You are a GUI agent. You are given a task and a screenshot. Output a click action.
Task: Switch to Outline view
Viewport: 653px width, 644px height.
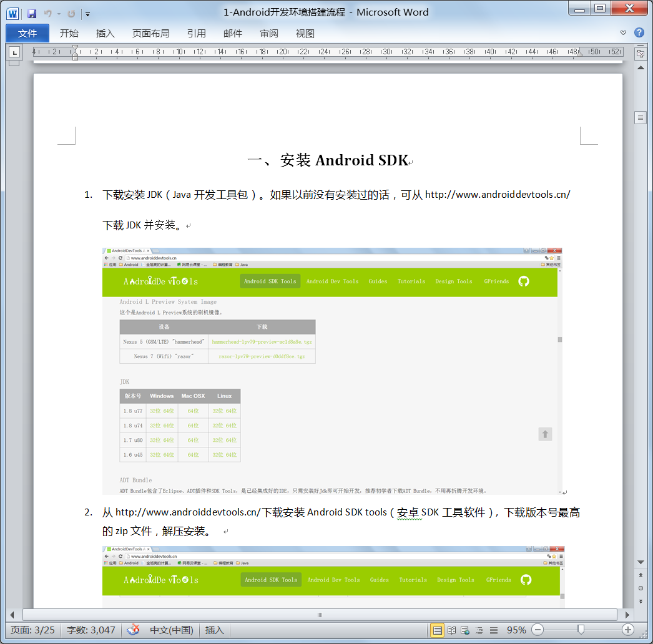[x=479, y=630]
